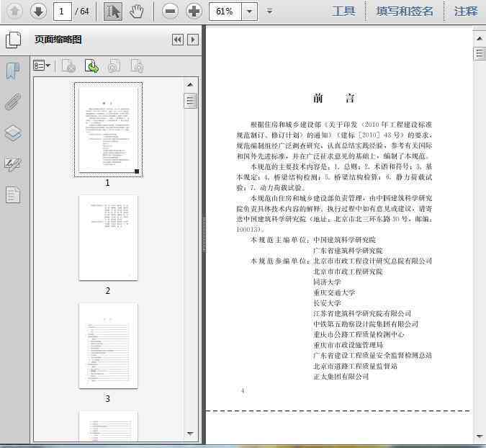Open the zoom percentage dropdown
The height and width of the screenshot is (448, 486).
[x=249, y=12]
